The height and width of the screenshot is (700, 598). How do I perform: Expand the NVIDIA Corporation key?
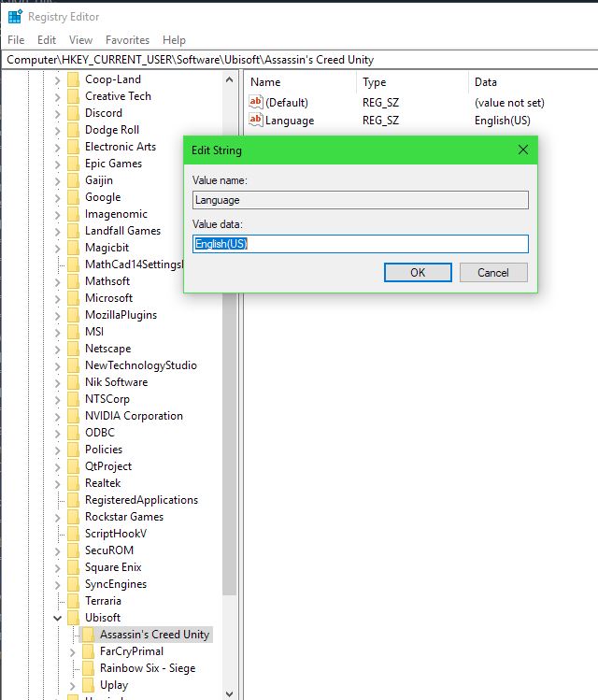tap(58, 417)
